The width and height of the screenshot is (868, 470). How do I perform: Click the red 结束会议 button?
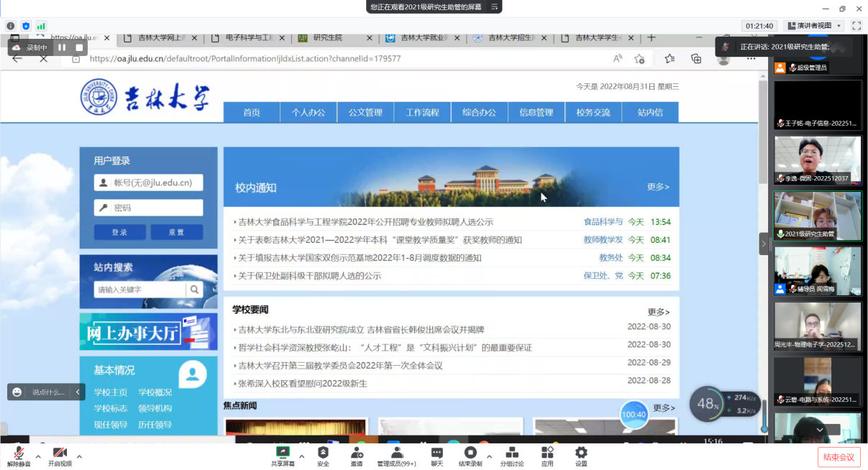tap(839, 457)
